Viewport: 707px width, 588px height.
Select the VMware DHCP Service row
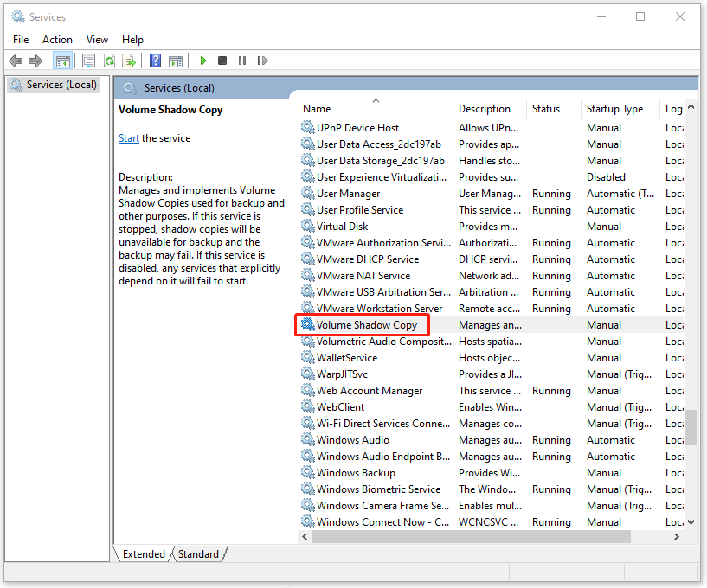click(492, 259)
